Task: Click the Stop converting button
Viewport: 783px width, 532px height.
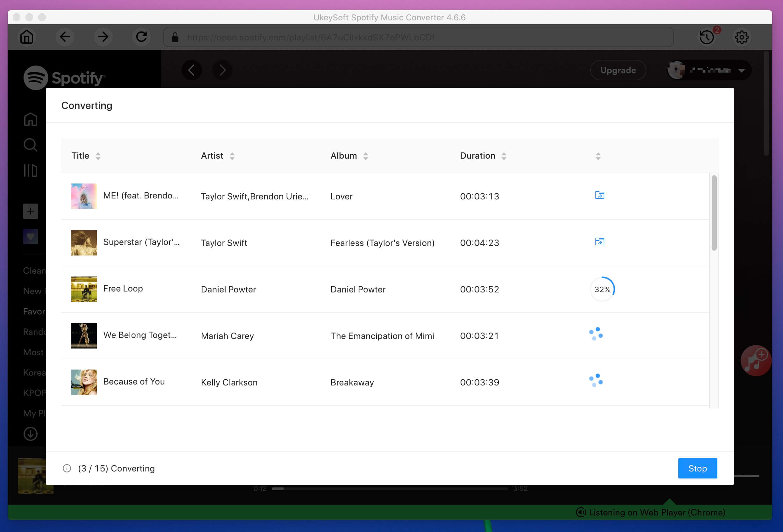Action: (698, 469)
